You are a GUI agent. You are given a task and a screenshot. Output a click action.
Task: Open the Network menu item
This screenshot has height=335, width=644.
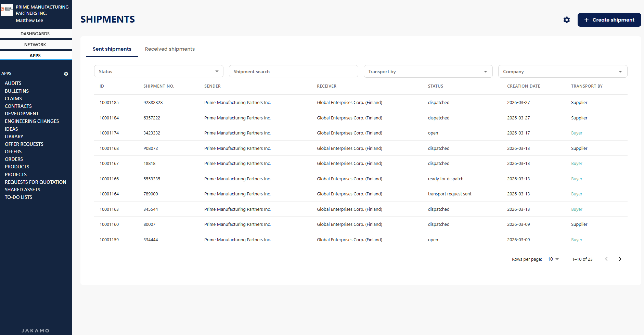pos(35,44)
